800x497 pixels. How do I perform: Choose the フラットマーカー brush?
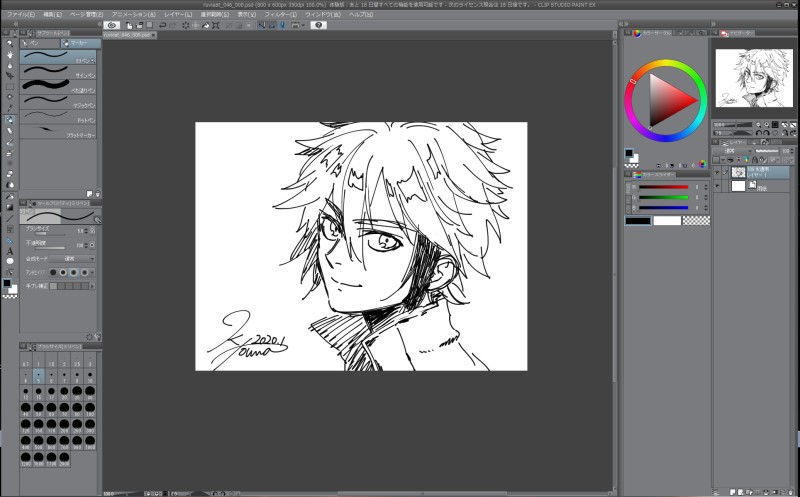click(x=58, y=131)
